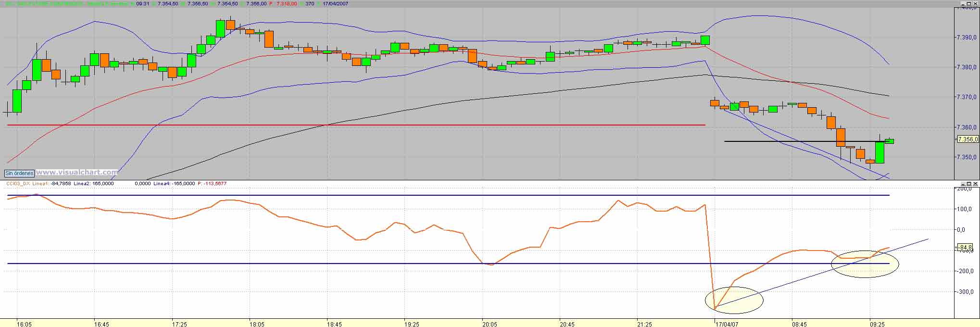Click red header value 7.318,00
This screenshot has height=327, width=980.
(287, 4)
